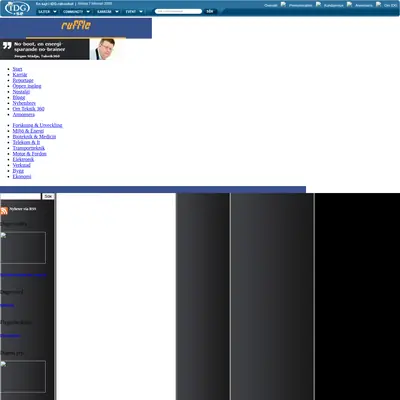The height and width of the screenshot is (400, 400).
Task: Click the broken image under Dagens siffra
Action: (x=23, y=248)
